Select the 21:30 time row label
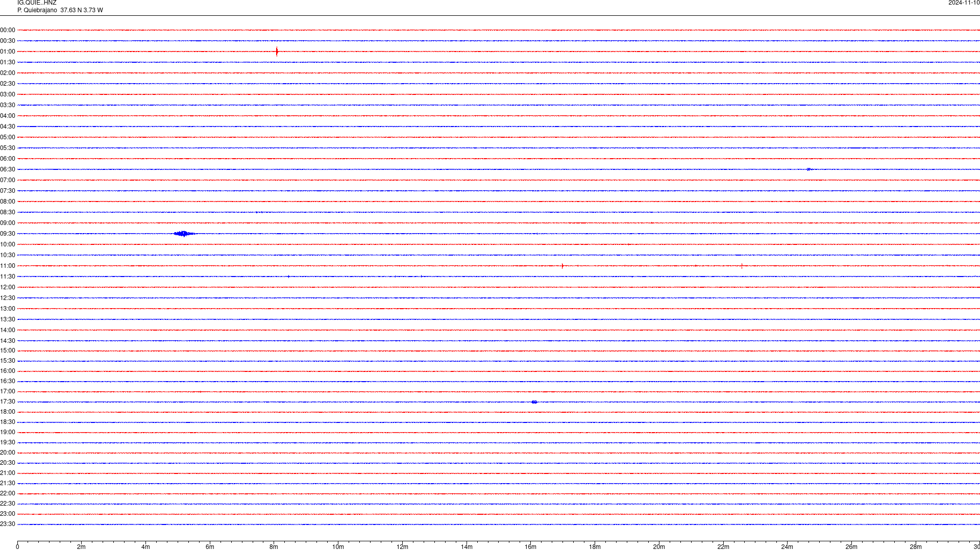 pos(8,483)
